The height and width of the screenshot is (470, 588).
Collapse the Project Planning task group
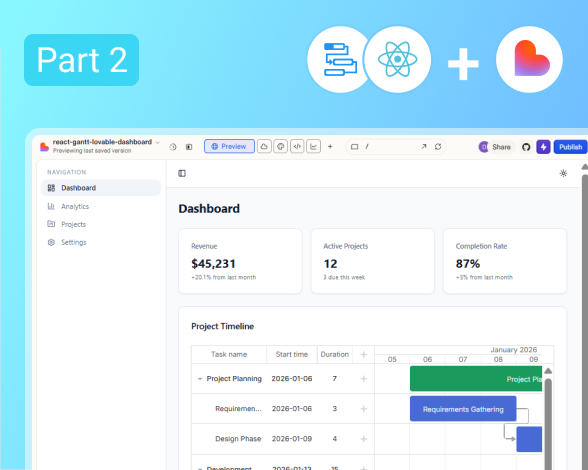[200, 379]
